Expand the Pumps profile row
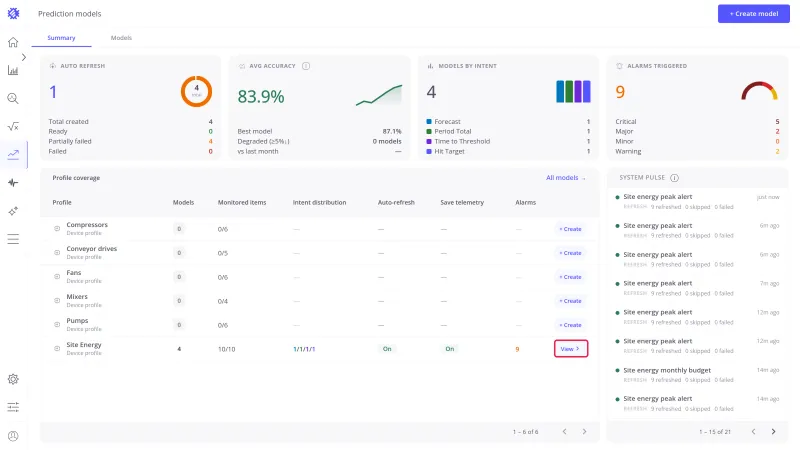Viewport: 800px width, 450px height. click(57, 324)
